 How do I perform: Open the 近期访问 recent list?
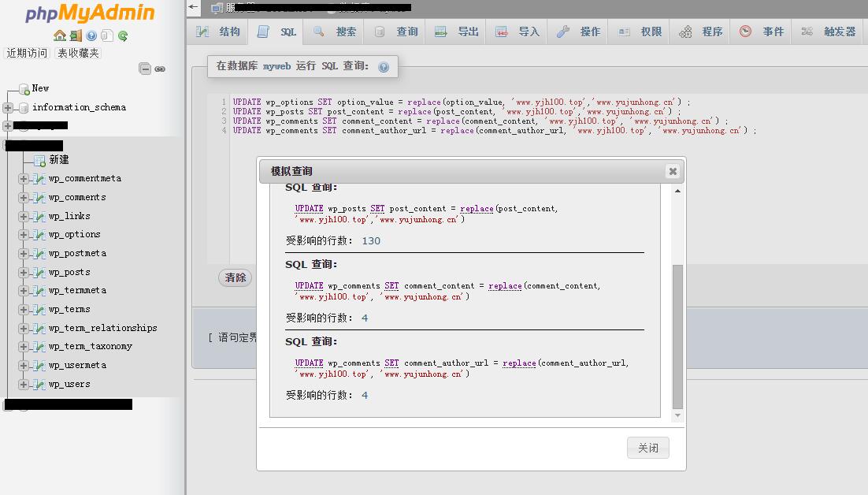point(27,53)
